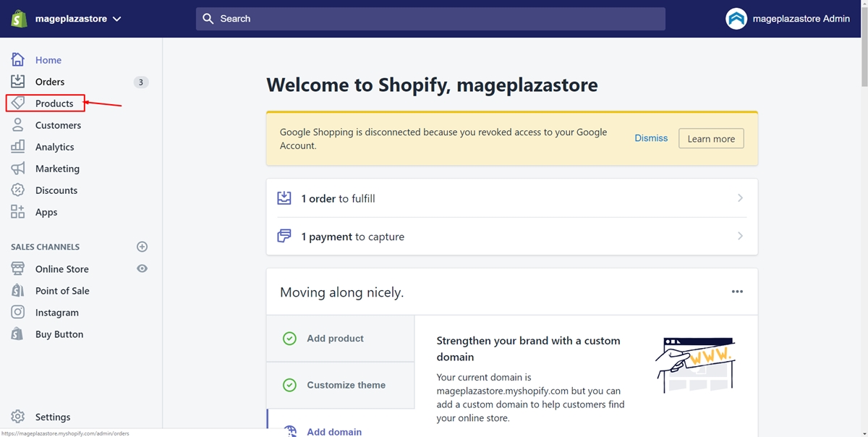Viewport: 868px width, 437px height.
Task: Click the Point of Sale bag icon
Action: 18,290
